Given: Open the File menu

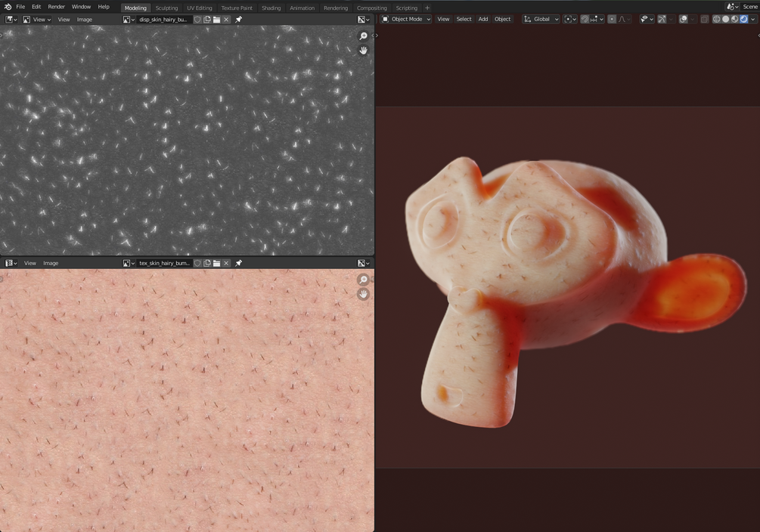Looking at the screenshot, I should (20, 7).
